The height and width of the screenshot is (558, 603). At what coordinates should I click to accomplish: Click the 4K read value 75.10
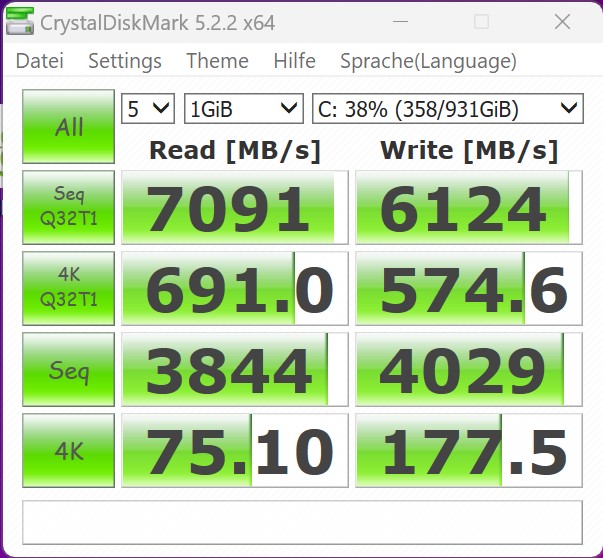(235, 451)
